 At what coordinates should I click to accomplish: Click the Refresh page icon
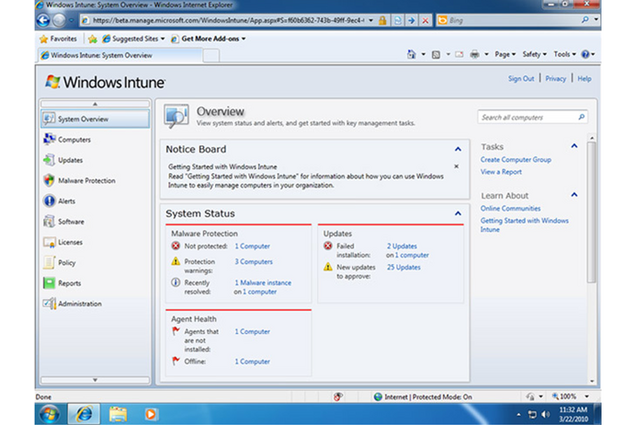(x=397, y=20)
